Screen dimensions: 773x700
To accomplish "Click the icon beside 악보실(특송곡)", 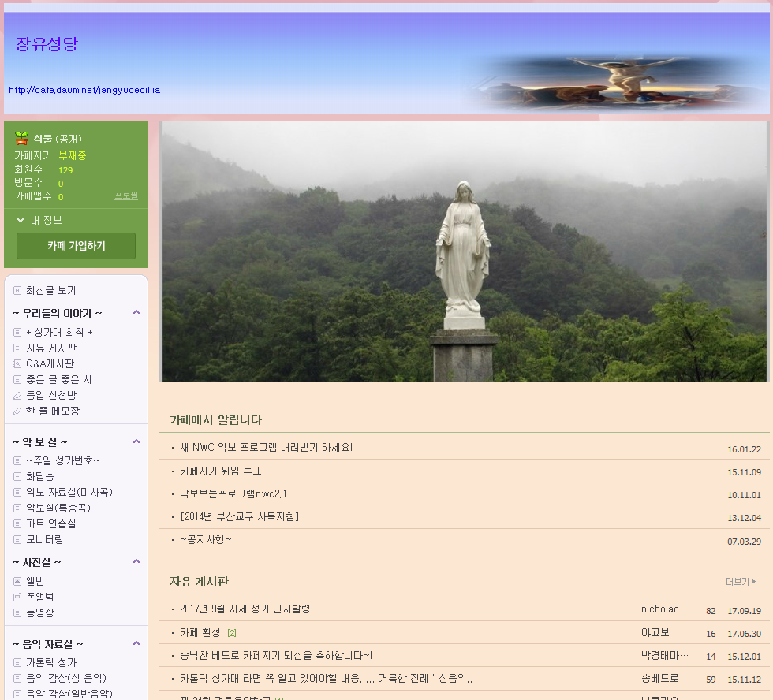I will [17, 508].
